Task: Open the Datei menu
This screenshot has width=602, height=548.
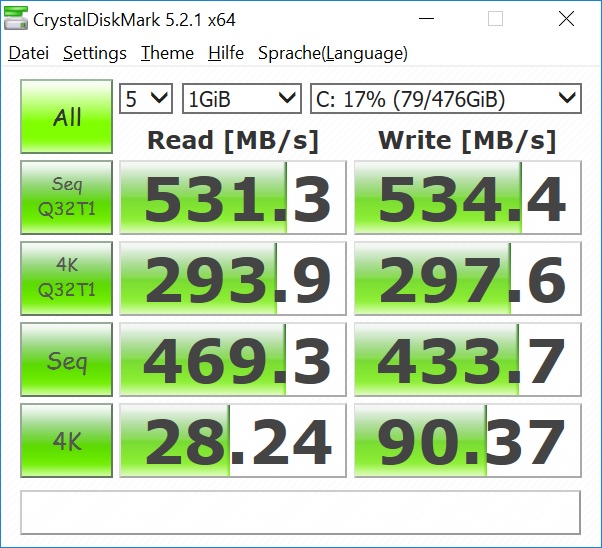Action: pos(29,53)
